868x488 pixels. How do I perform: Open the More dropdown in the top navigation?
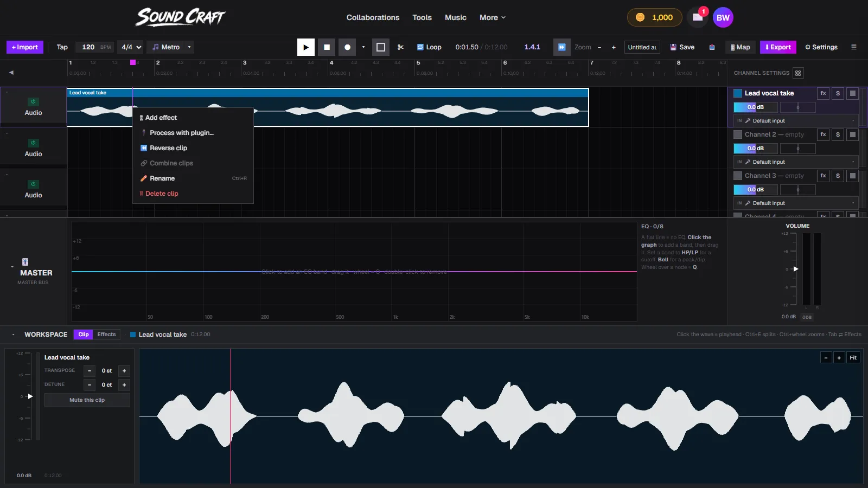click(493, 17)
